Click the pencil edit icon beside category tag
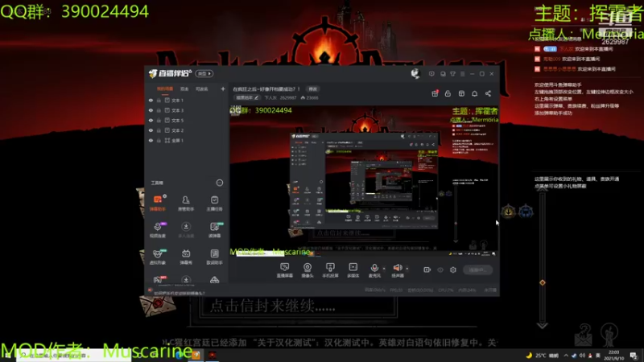The width and height of the screenshot is (644, 362). pyautogui.click(x=256, y=97)
